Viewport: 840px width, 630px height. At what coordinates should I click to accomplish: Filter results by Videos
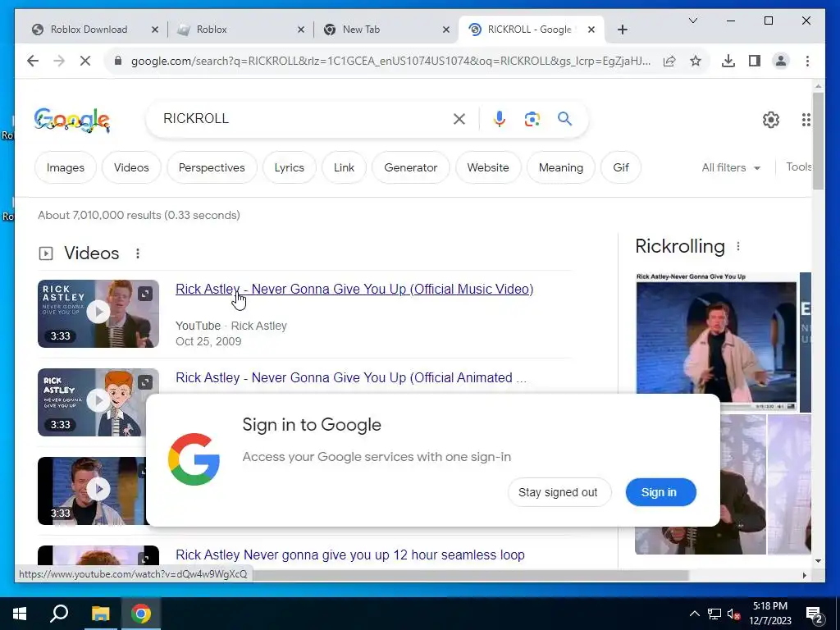(x=131, y=167)
